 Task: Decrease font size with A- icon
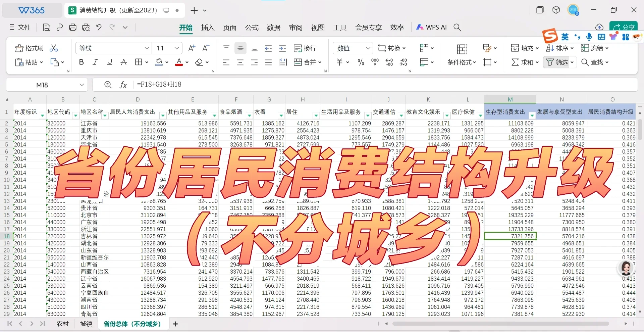tap(206, 48)
